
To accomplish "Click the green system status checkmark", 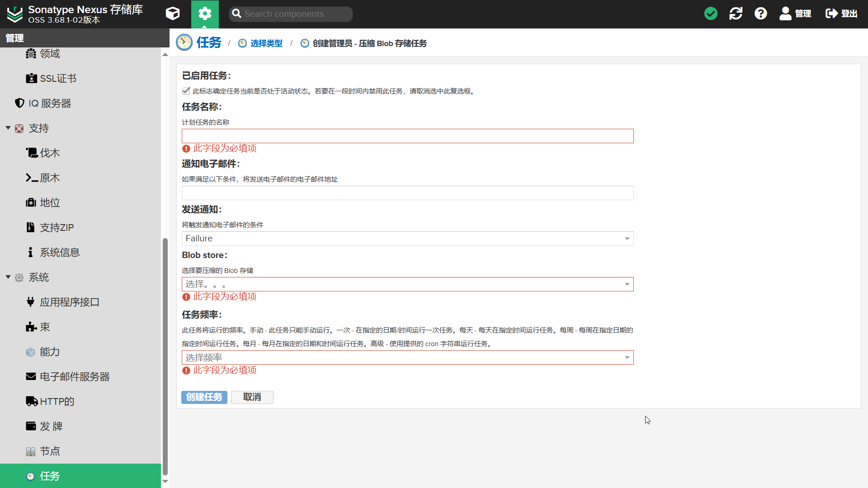I will point(711,14).
